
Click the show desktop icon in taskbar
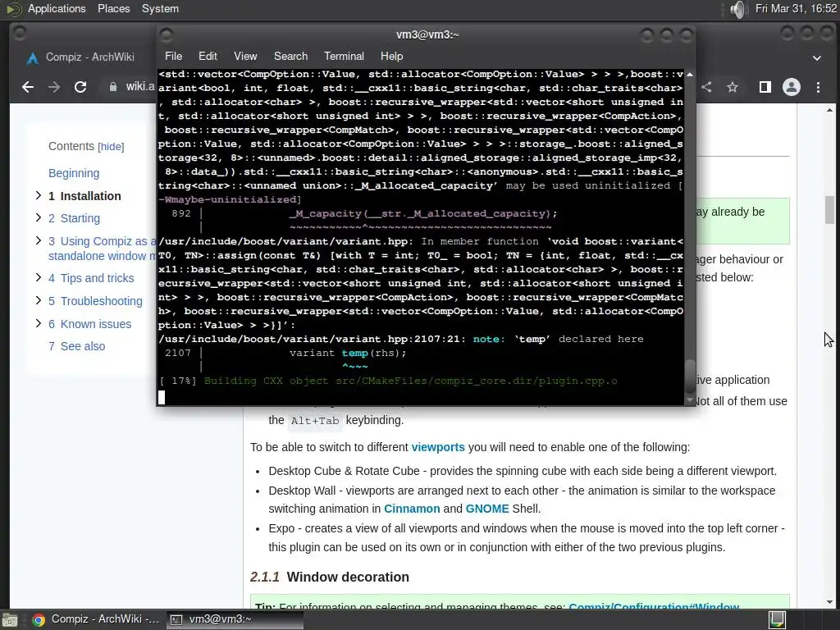point(9,620)
